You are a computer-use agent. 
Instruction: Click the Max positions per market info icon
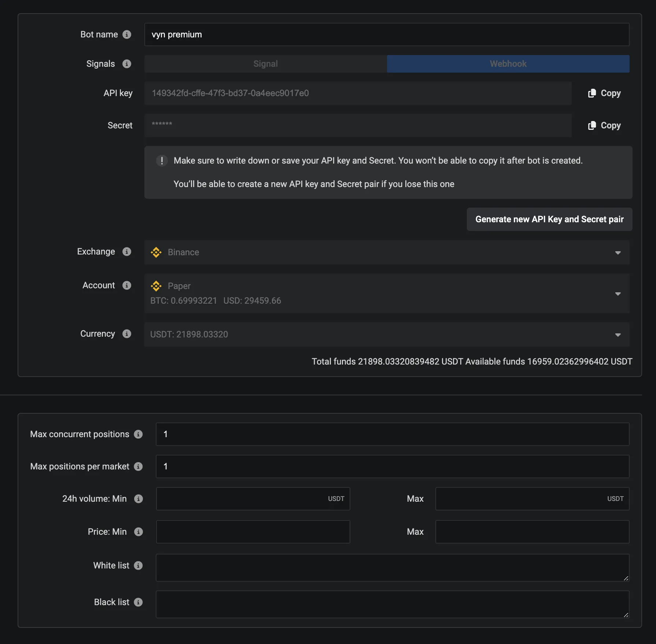(138, 466)
